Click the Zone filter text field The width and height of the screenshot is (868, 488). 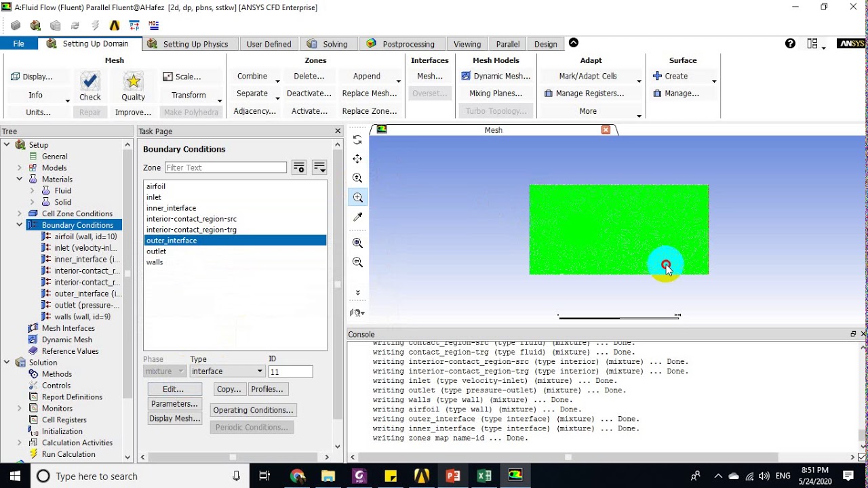click(x=226, y=167)
